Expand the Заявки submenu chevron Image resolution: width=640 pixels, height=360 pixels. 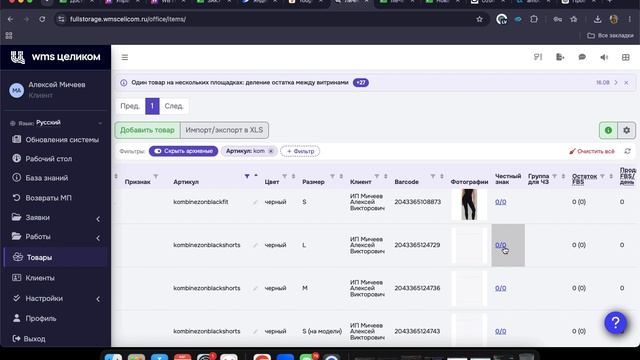click(98, 219)
